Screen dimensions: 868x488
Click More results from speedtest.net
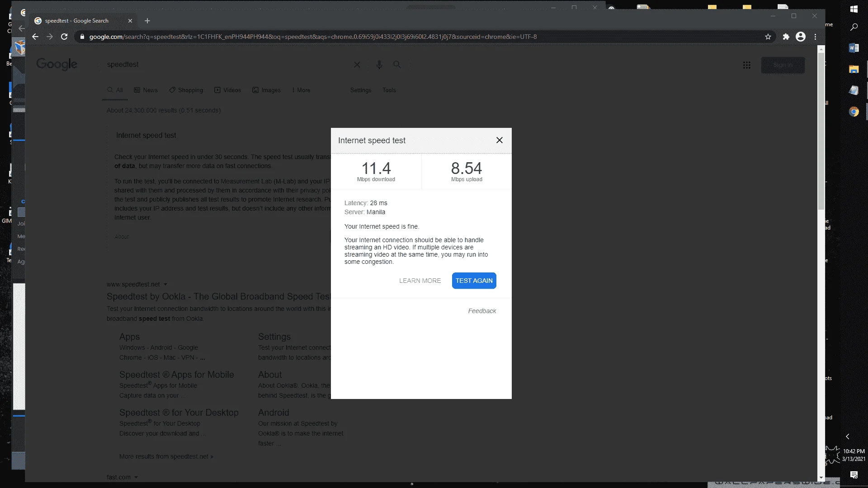pos(166,456)
